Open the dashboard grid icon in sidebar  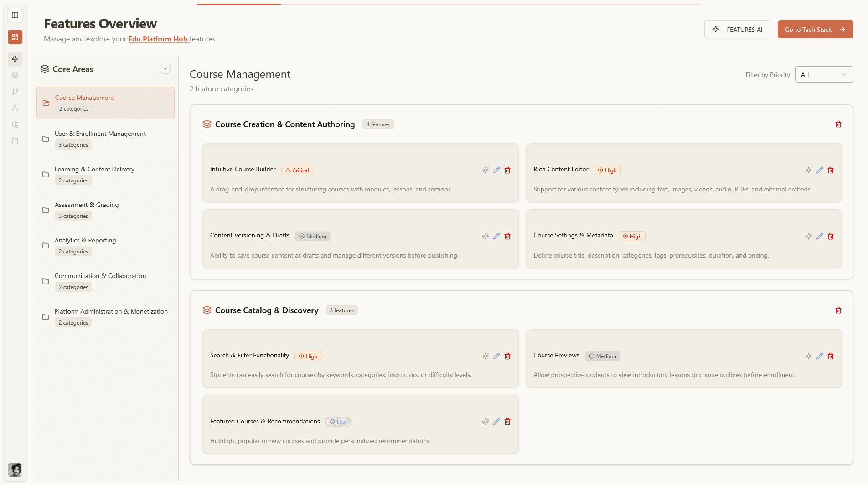point(15,37)
